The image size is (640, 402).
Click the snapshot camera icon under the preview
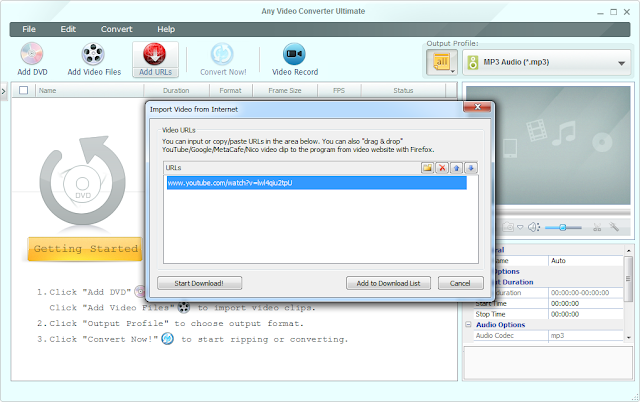[508, 227]
